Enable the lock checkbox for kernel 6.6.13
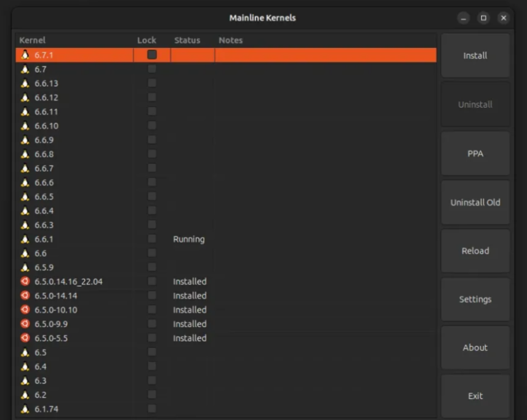 coord(152,83)
